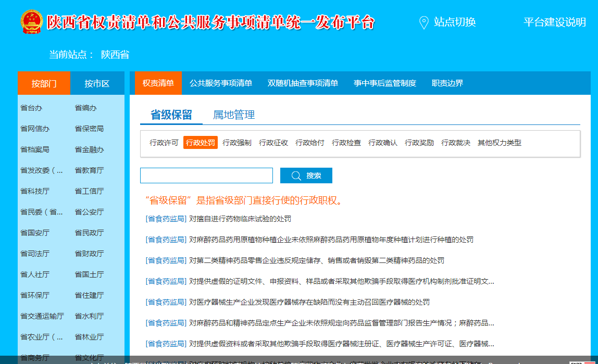Open the 公共服务事项清单 menu
The height and width of the screenshot is (364, 598).
coord(221,83)
